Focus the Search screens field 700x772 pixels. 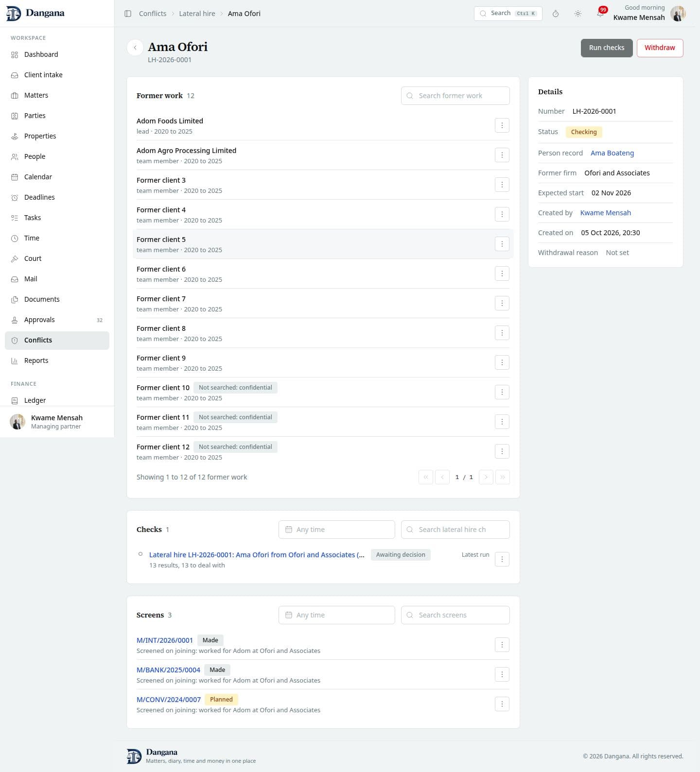pyautogui.click(x=455, y=615)
